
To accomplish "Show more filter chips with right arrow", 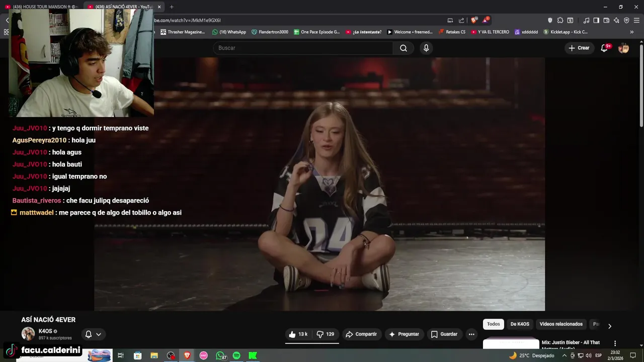I will (x=609, y=326).
